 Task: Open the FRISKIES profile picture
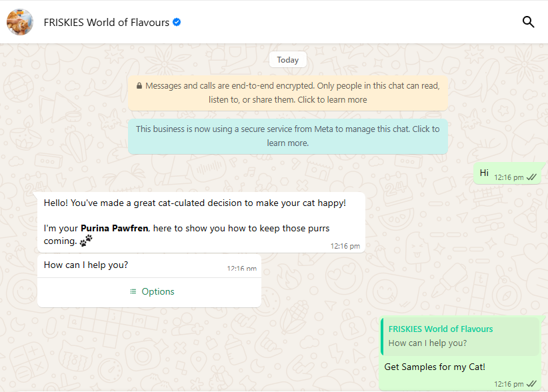[20, 22]
